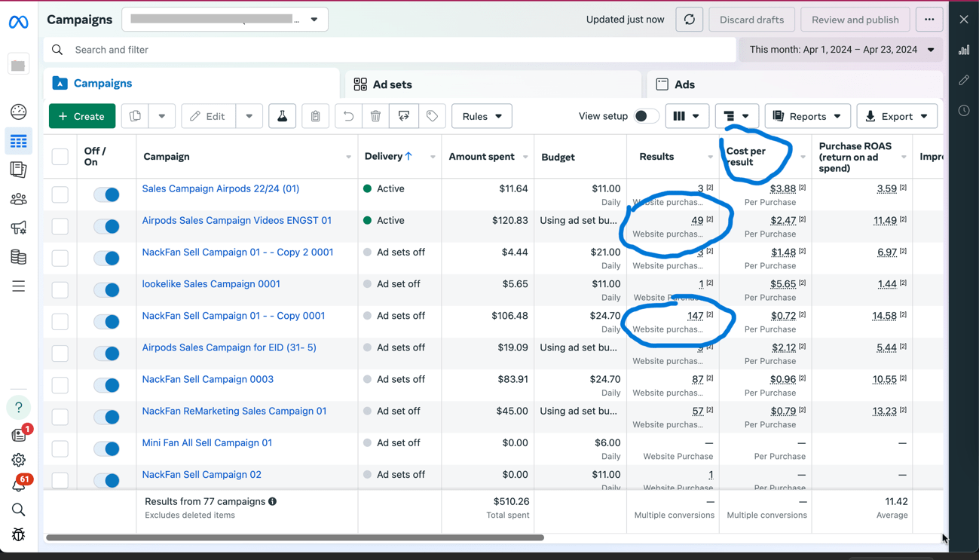The height and width of the screenshot is (560, 979).
Task: Click the delete trash icon
Action: tap(375, 116)
